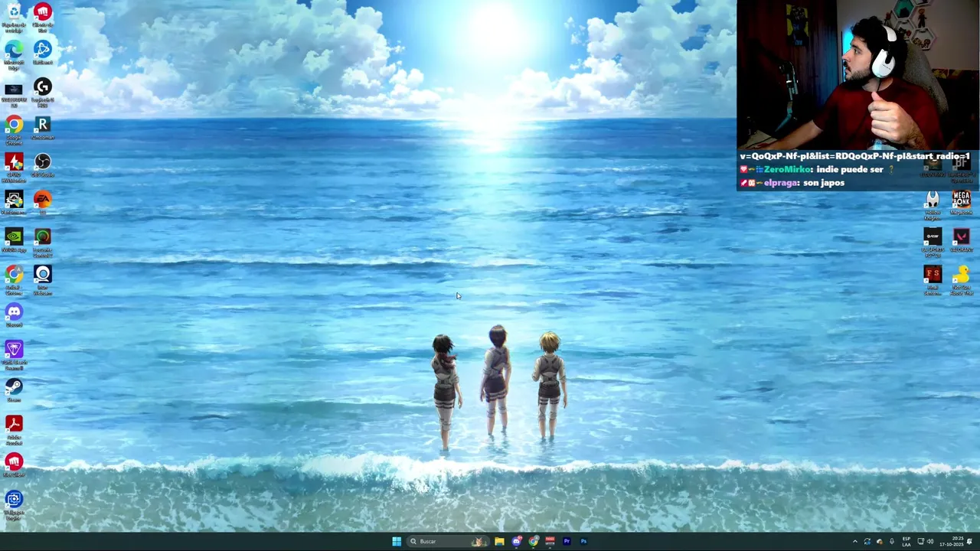Switch the ESP keyboard language indicator
The image size is (980, 551).
pyautogui.click(x=906, y=541)
